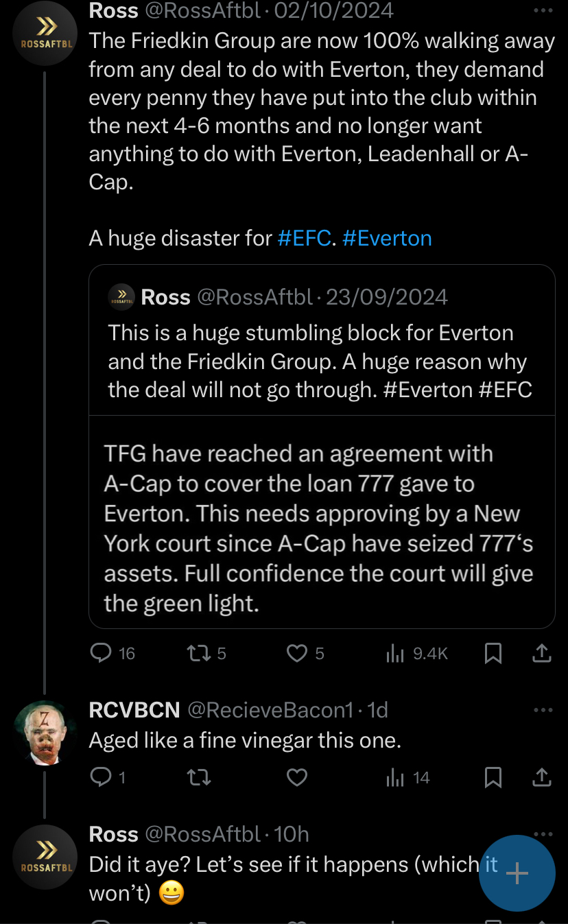
Task: Tap the blue compose new post button
Action: tap(516, 873)
